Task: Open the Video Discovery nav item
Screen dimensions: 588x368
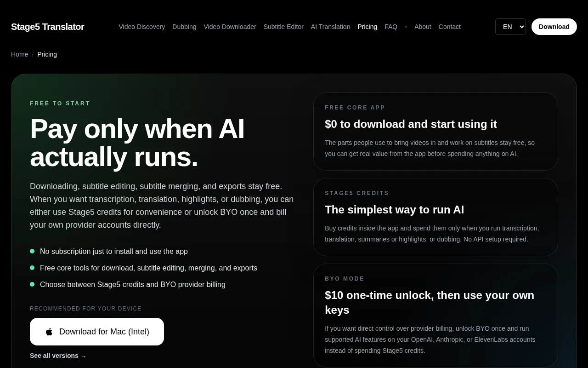Action: (x=141, y=27)
